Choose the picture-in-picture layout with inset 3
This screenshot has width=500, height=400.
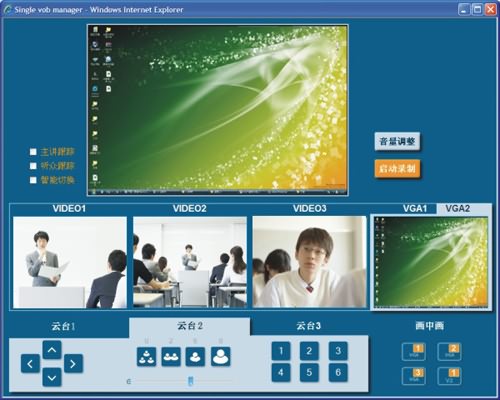(414, 376)
